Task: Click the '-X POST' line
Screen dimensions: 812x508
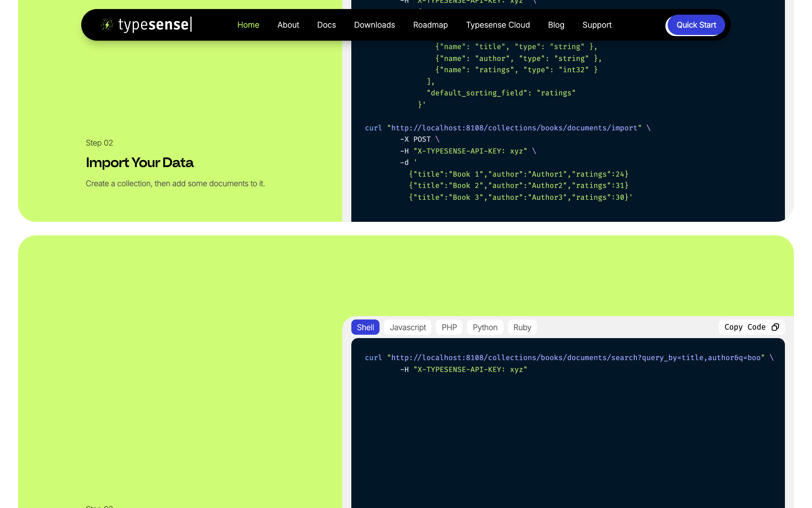Action: point(420,139)
